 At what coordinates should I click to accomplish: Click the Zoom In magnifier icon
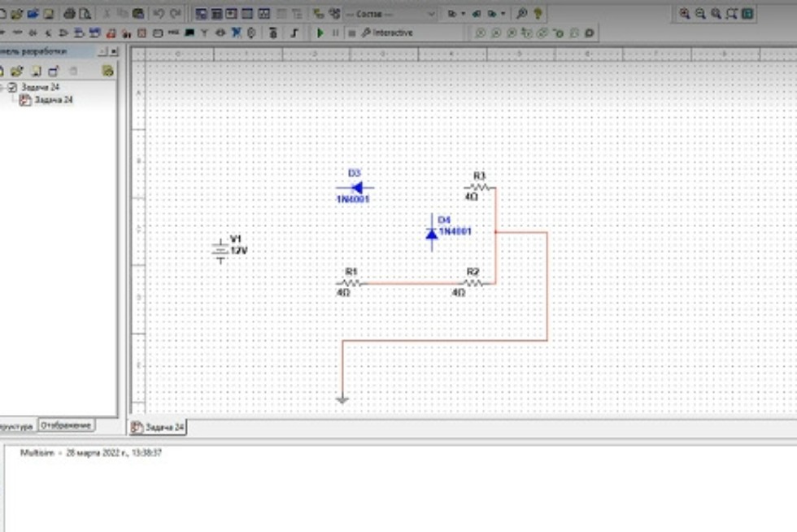pos(685,14)
